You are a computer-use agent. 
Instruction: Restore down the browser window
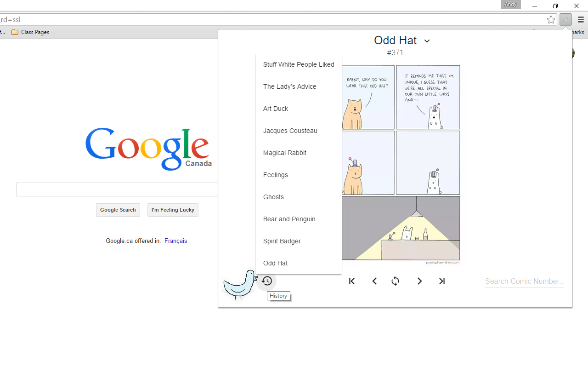tap(555, 6)
